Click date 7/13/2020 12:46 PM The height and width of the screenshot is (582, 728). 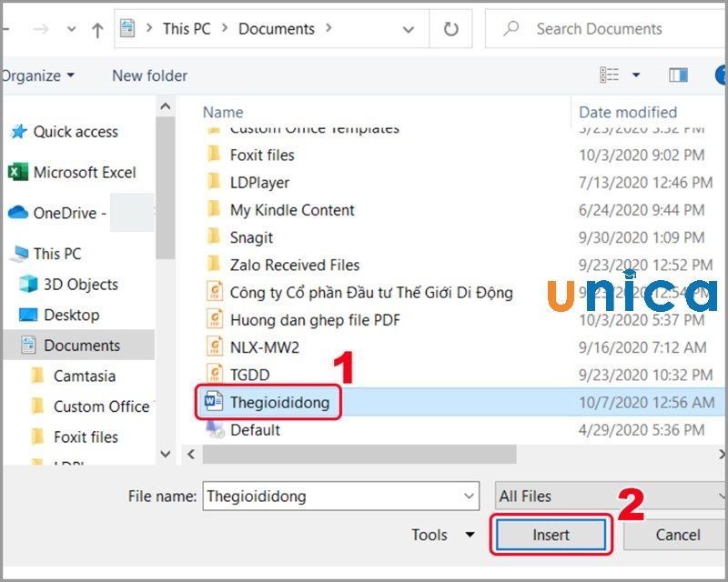pyautogui.click(x=645, y=183)
